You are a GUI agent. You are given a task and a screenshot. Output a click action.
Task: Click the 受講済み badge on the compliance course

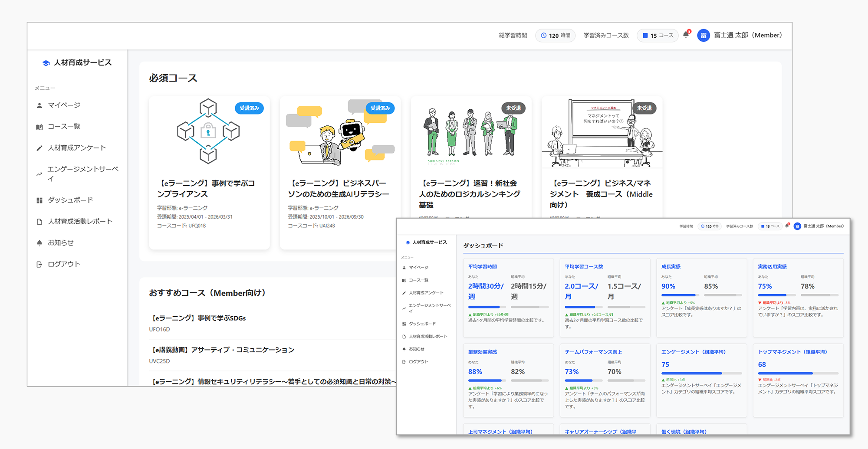point(249,108)
